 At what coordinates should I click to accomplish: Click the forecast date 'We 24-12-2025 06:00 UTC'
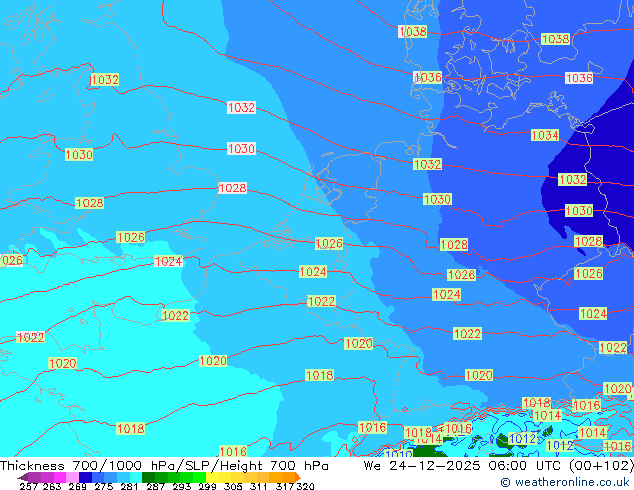[464, 465]
